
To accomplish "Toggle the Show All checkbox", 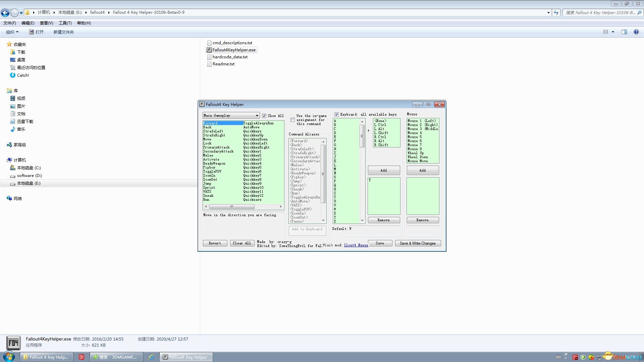I will click(x=264, y=116).
